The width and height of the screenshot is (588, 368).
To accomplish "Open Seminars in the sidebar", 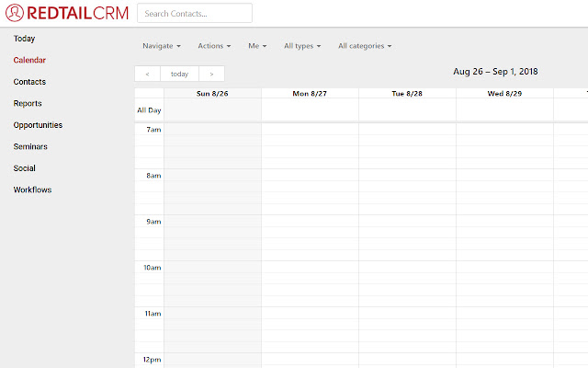I will (x=30, y=146).
